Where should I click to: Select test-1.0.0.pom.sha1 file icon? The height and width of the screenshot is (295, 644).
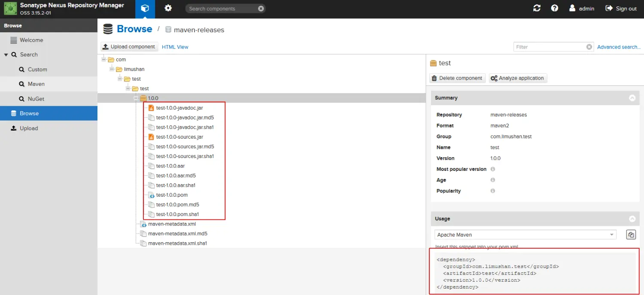[151, 214]
